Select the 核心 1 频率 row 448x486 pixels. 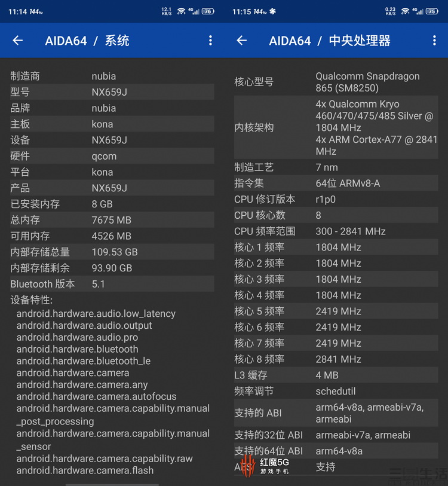[336, 247]
